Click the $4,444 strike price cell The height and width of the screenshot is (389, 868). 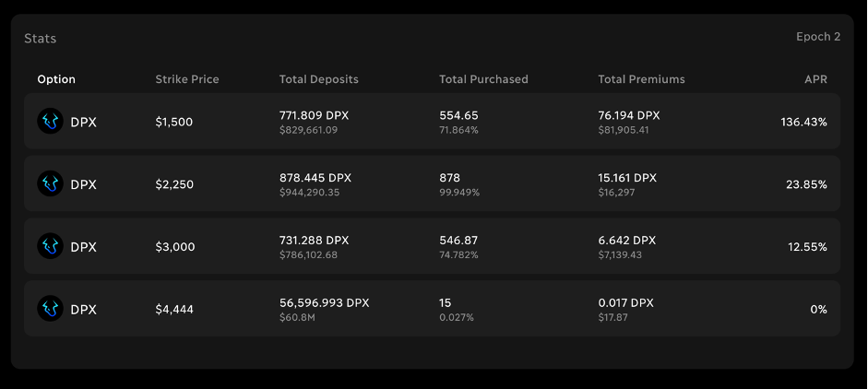[174, 310]
